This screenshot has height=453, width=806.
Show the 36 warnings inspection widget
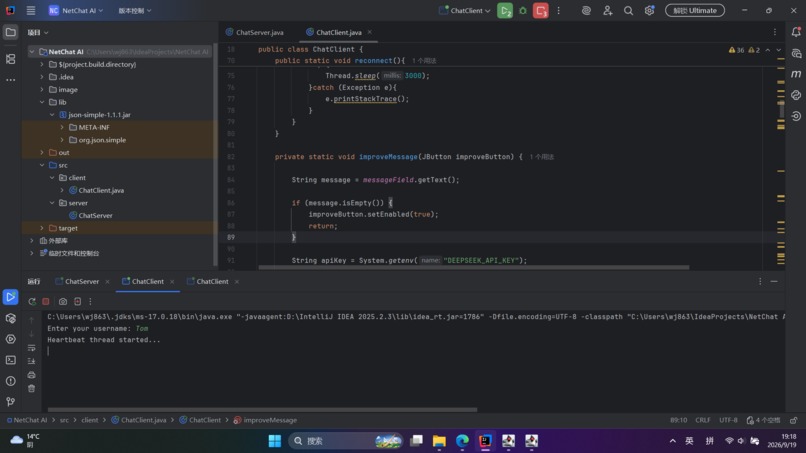click(x=736, y=50)
